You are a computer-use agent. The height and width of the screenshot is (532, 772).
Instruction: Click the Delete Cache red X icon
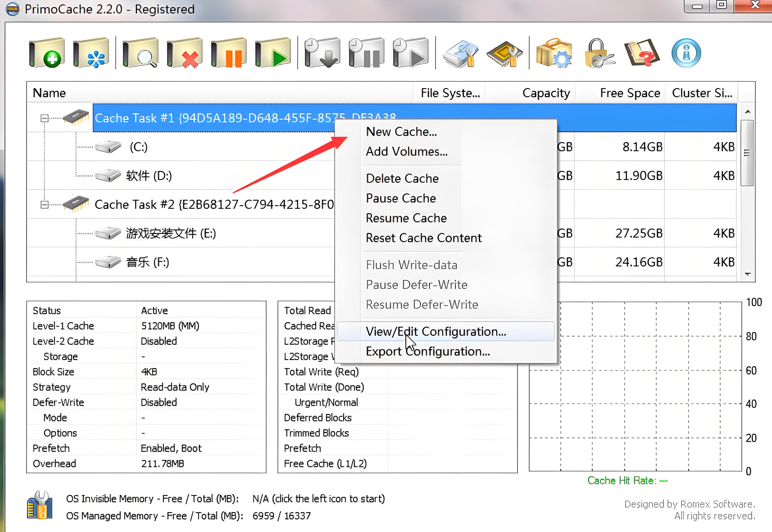tap(184, 53)
